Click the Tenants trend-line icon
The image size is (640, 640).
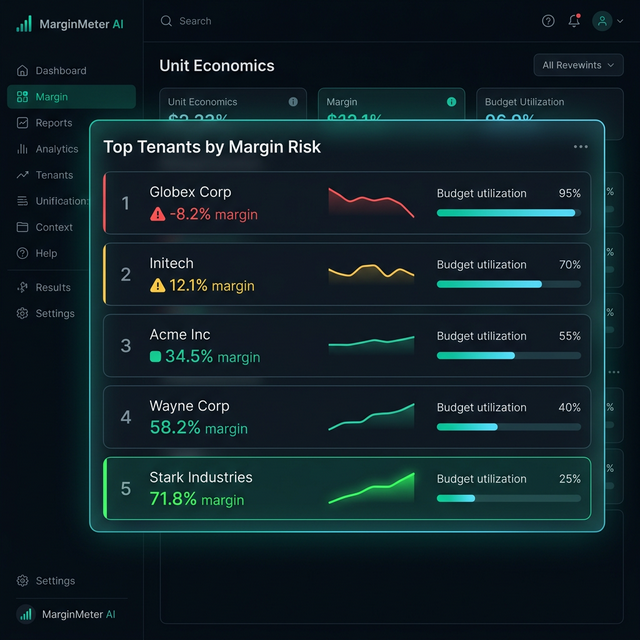(x=22, y=175)
